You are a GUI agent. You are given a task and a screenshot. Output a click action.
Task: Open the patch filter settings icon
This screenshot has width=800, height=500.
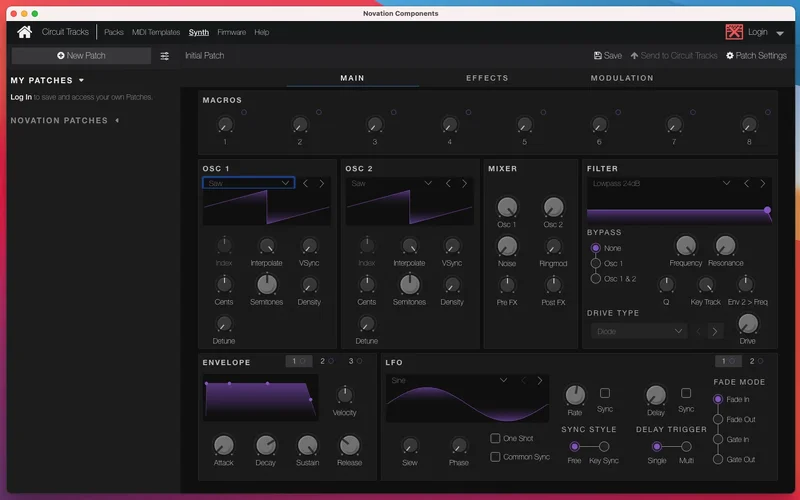(x=165, y=56)
